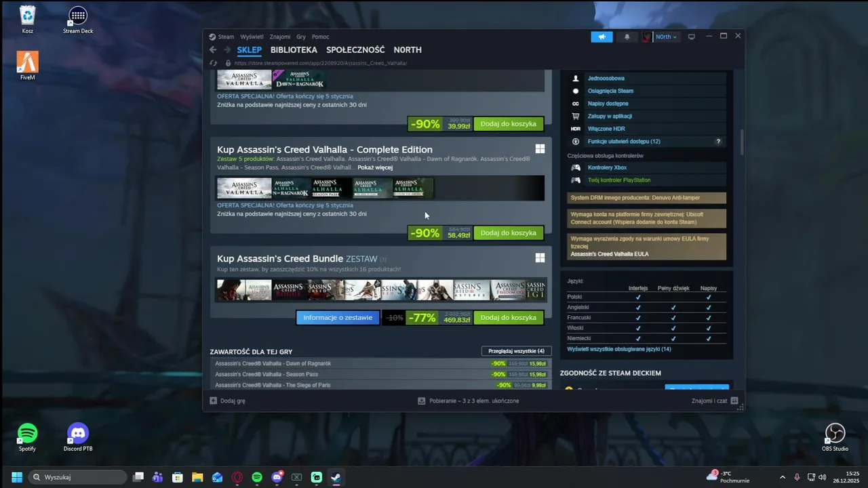Click Informacje o zestawie button
The width and height of the screenshot is (868, 488).
pos(338,317)
